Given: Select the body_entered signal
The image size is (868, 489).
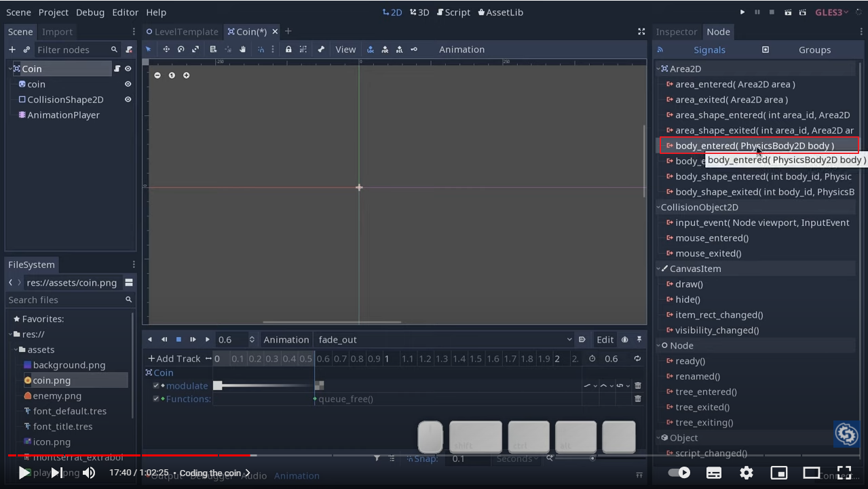Looking at the screenshot, I should point(759,146).
